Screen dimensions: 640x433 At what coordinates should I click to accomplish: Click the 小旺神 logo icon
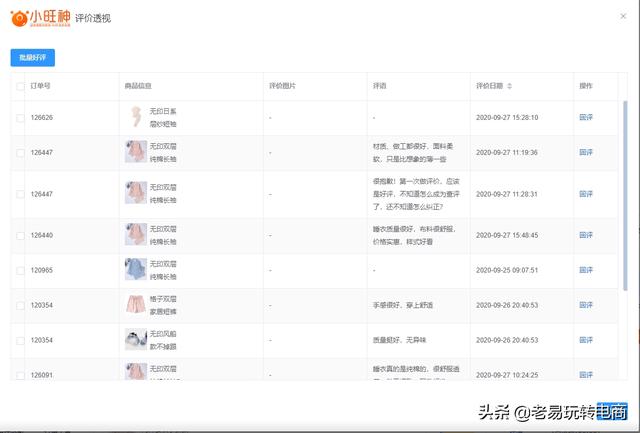click(18, 18)
